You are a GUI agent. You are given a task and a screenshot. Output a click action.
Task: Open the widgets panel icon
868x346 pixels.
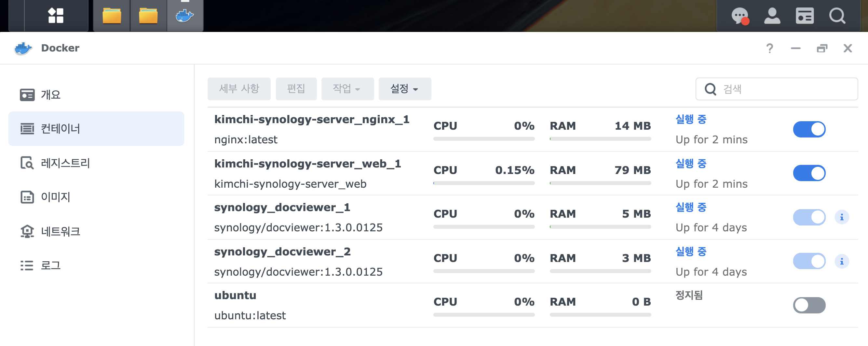pos(805,16)
